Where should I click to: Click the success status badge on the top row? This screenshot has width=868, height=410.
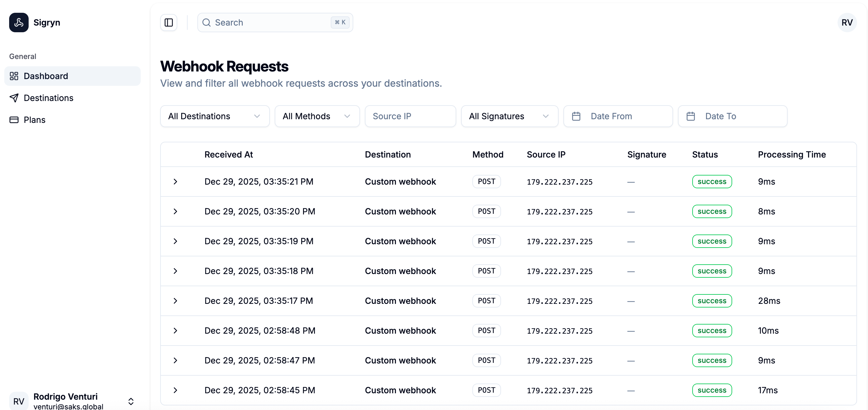pos(712,182)
